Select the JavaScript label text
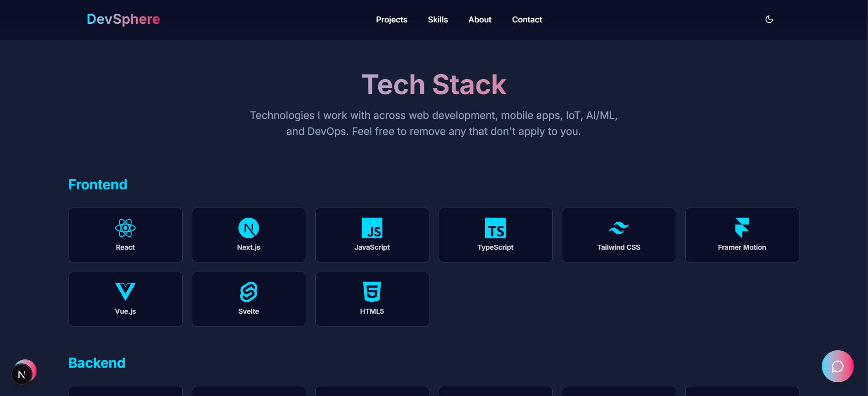This screenshot has height=396, width=868. 372,247
